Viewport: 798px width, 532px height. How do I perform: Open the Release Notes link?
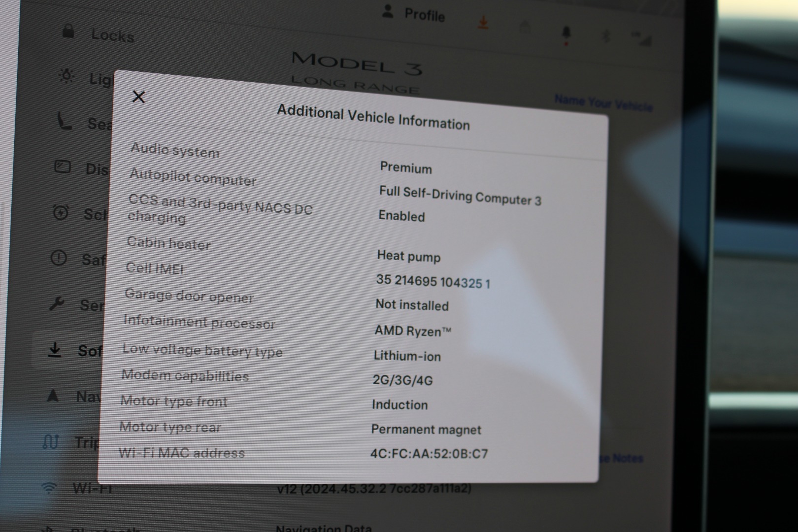tap(622, 458)
